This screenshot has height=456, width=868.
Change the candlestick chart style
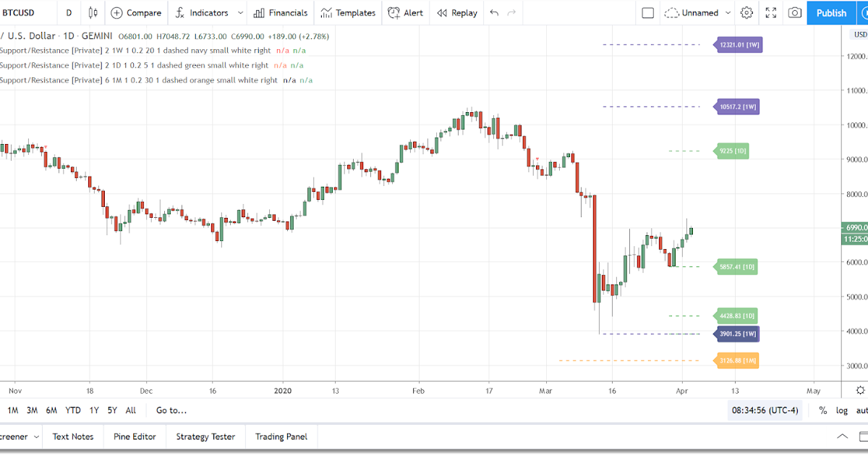pos(92,12)
